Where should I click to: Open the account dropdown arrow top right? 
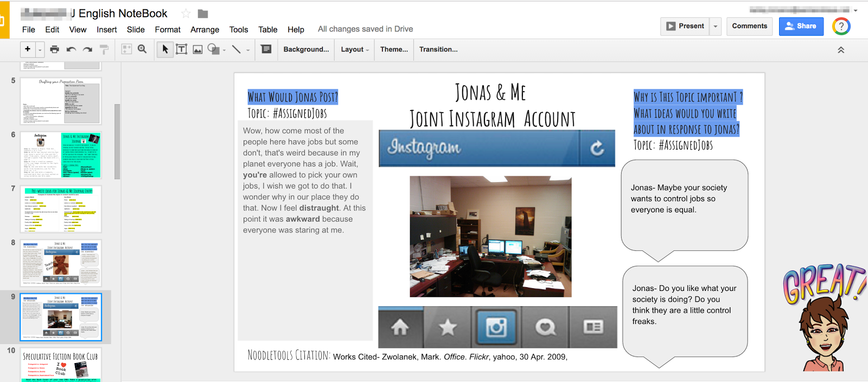tap(856, 10)
